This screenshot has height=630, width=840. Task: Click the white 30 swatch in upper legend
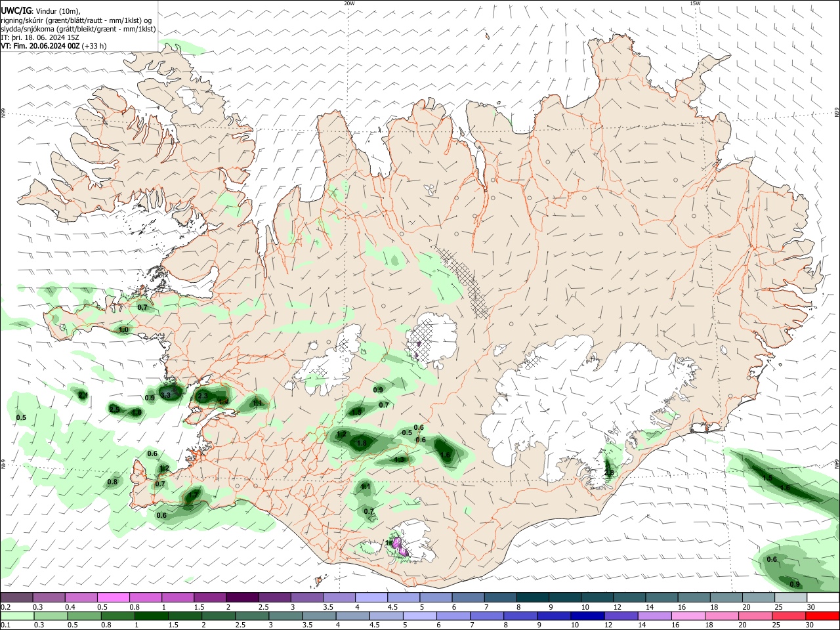click(822, 597)
